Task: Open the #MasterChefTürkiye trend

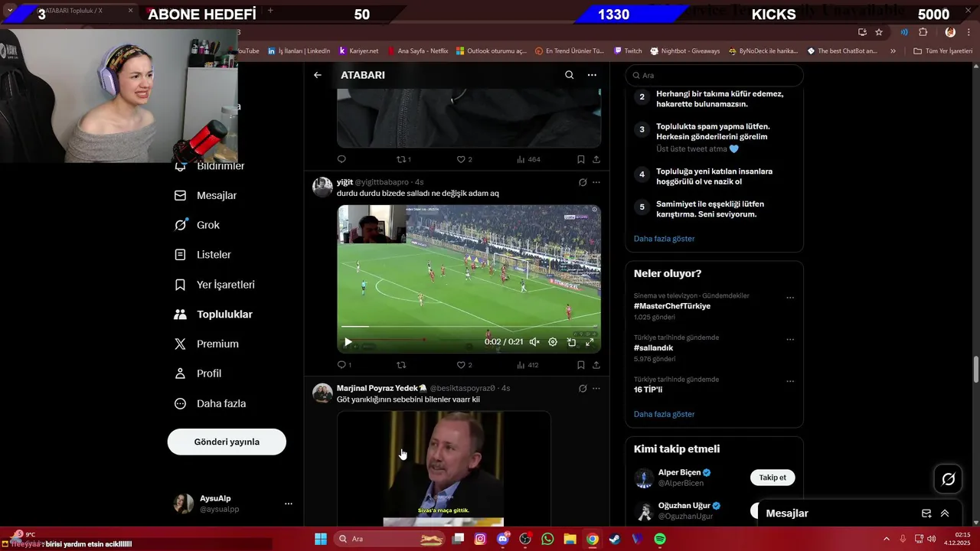Action: [x=671, y=306]
